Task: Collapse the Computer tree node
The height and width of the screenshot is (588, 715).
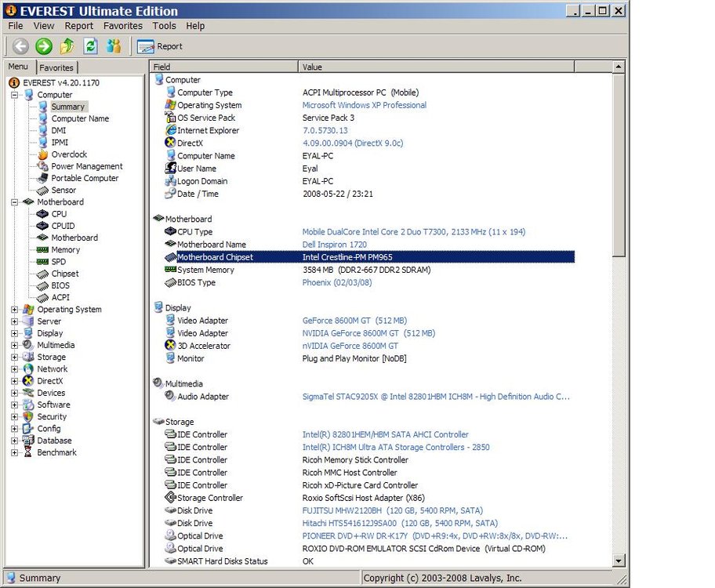Action: tap(15, 95)
